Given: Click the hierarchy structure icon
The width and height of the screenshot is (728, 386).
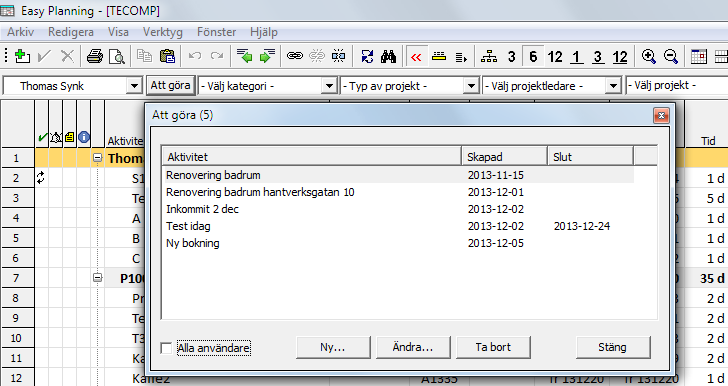Looking at the screenshot, I should (x=489, y=56).
